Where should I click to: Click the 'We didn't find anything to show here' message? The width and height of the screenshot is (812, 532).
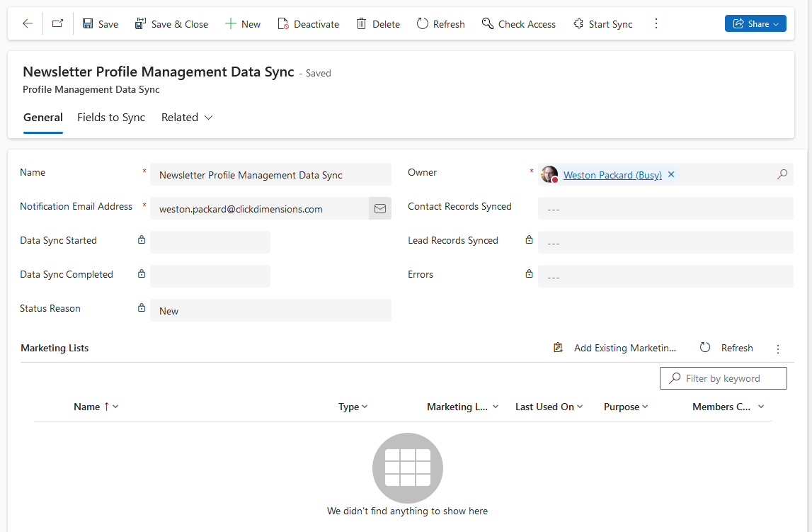[408, 511]
